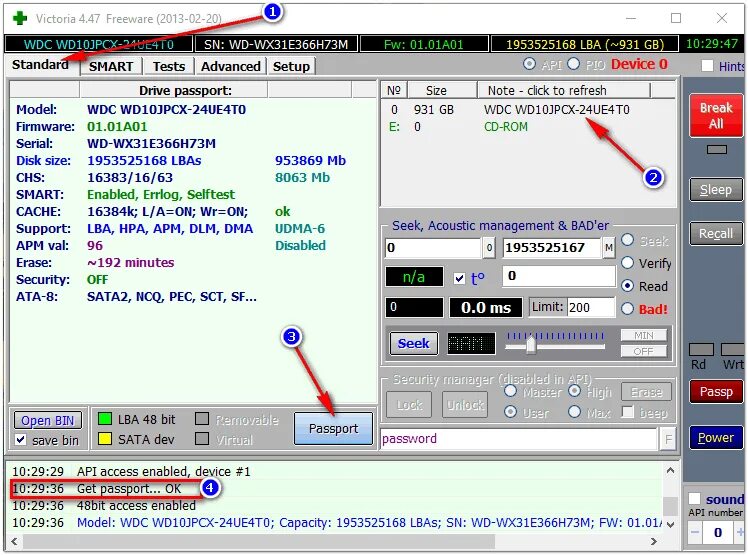748x555 pixels.
Task: Click the AAM display indicator
Action: pyautogui.click(x=471, y=343)
